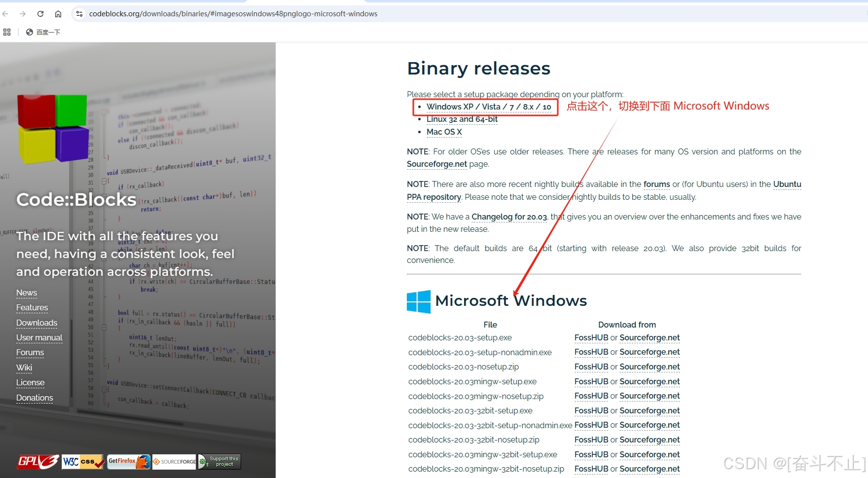
Task: Click the Get Firefox badge
Action: coord(128,462)
